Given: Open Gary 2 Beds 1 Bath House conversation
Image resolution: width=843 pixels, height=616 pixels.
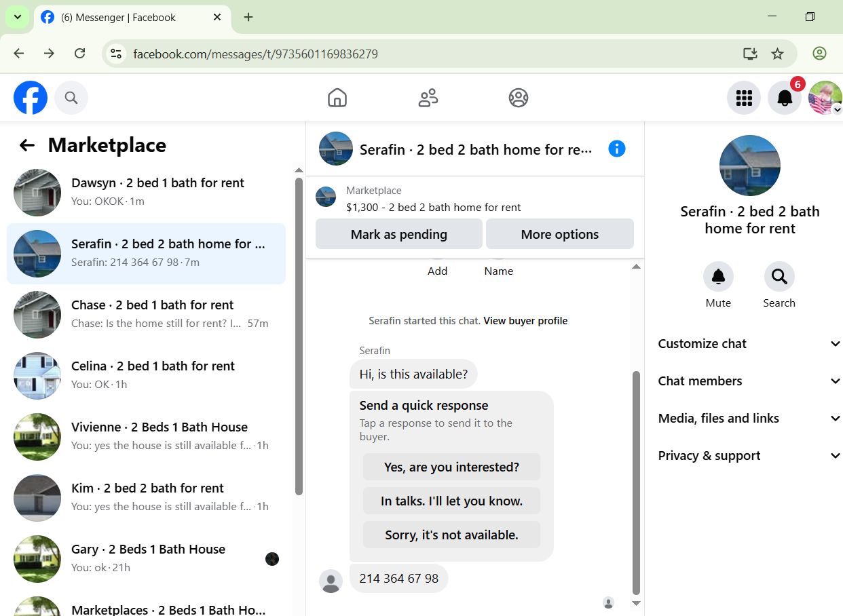Looking at the screenshot, I should point(146,559).
